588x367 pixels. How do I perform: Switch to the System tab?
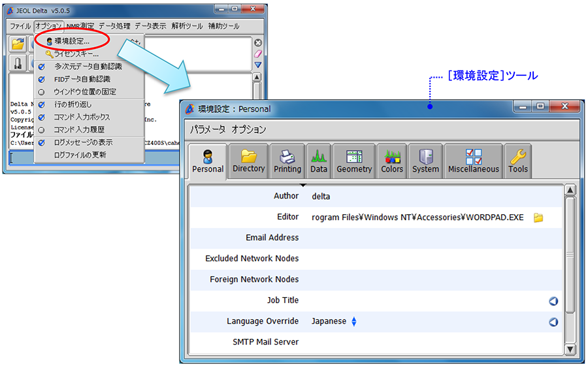click(x=425, y=161)
